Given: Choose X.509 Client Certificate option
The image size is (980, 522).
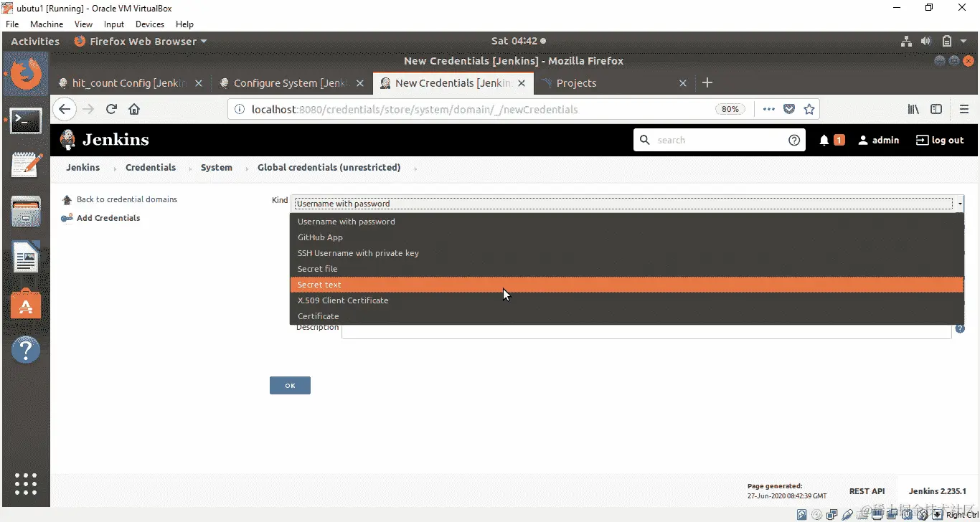Looking at the screenshot, I should (627, 300).
